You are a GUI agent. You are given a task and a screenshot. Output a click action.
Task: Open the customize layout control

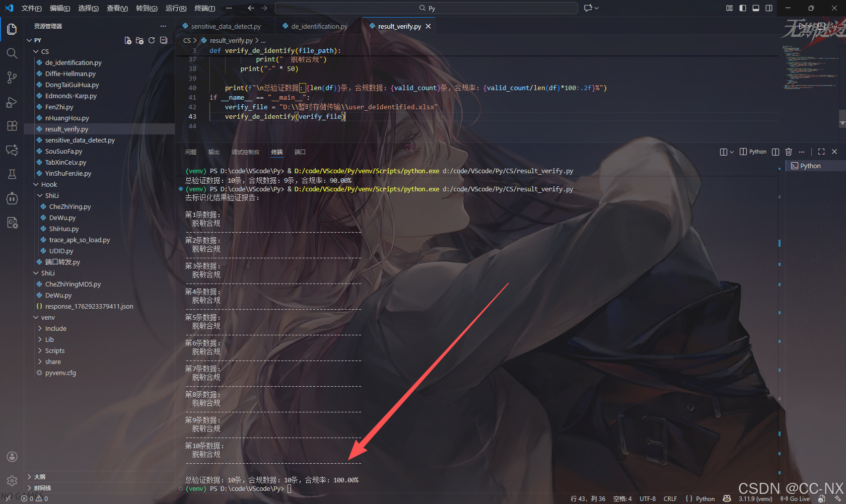coord(729,8)
